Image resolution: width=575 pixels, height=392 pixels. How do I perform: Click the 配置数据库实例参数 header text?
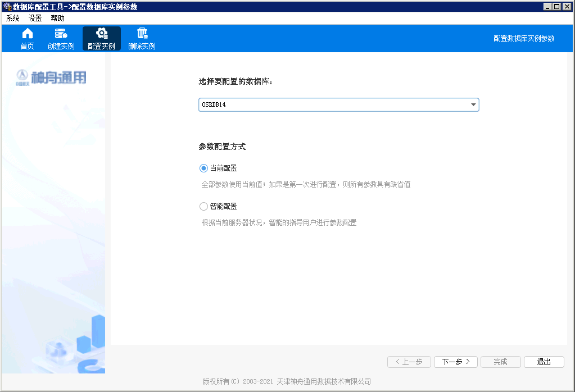524,39
